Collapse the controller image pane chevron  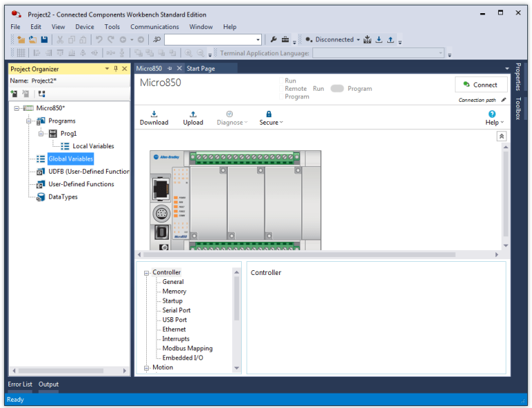(x=502, y=136)
